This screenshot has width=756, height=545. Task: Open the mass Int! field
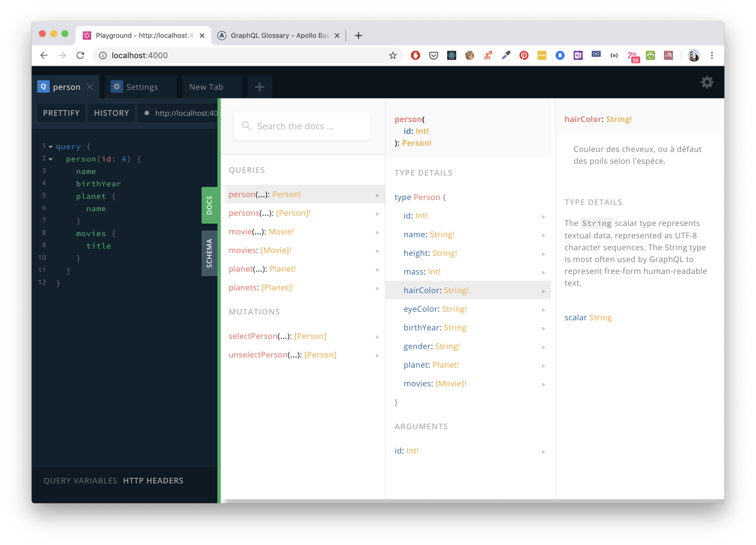[468, 272]
